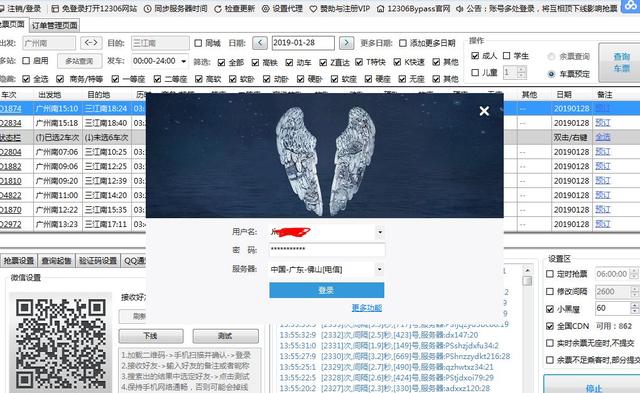Open the 验证码设置 tab
Viewport: 640px width, 393px height.
[98, 260]
